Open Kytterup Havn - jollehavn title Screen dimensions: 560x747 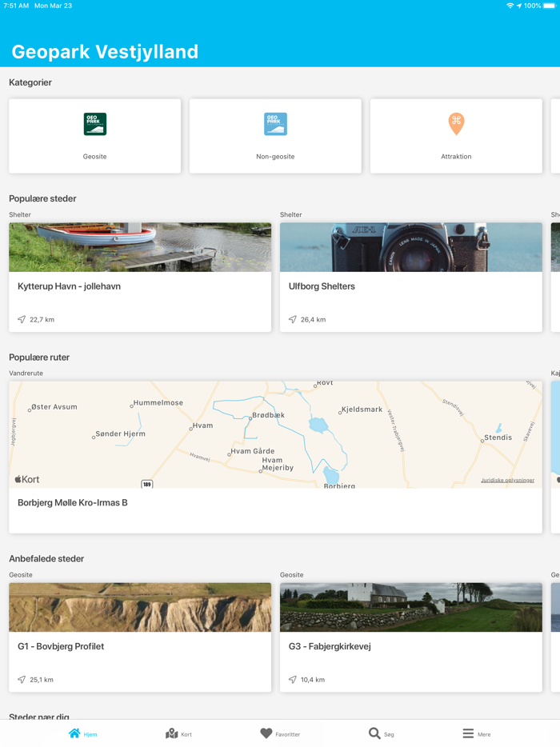coord(69,286)
